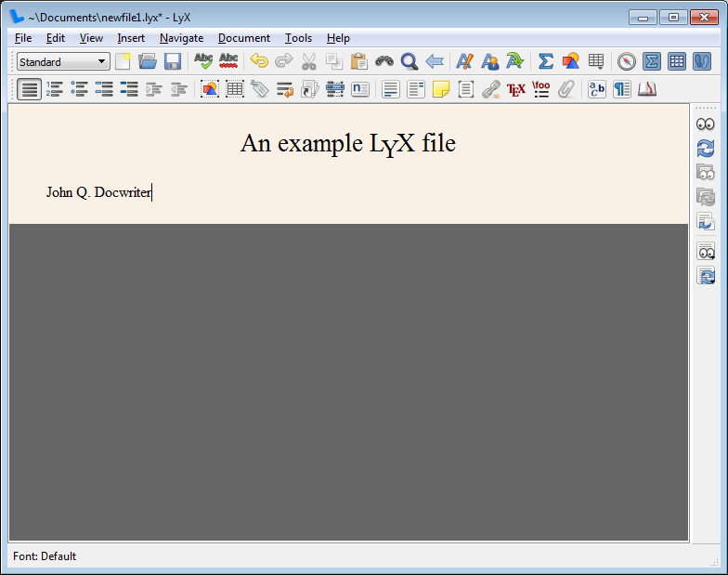Screen dimensions: 728x575
Task: Insert box icon
Action: click(x=466, y=89)
